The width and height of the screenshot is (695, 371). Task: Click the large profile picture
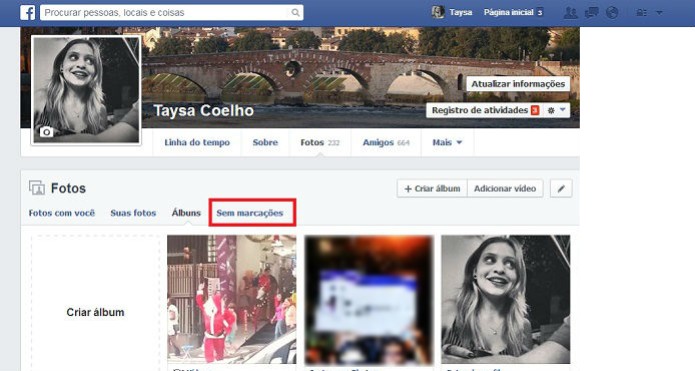pos(86,90)
